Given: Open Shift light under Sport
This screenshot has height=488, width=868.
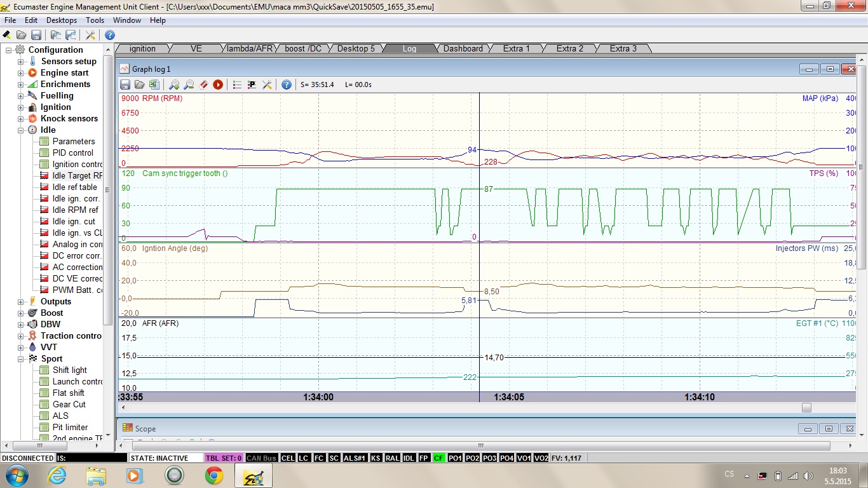Looking at the screenshot, I should (x=69, y=370).
